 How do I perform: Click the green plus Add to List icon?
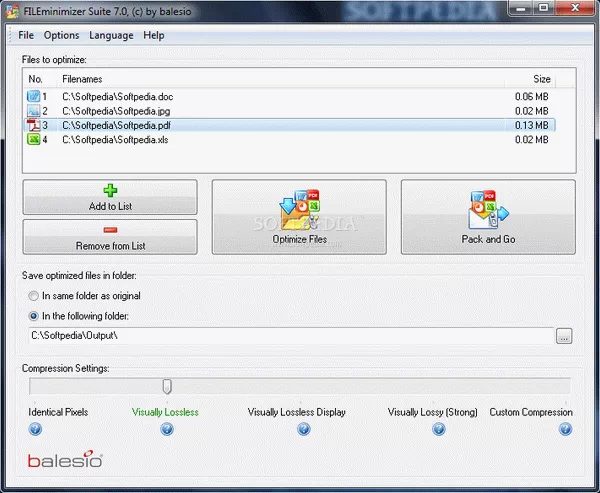110,190
